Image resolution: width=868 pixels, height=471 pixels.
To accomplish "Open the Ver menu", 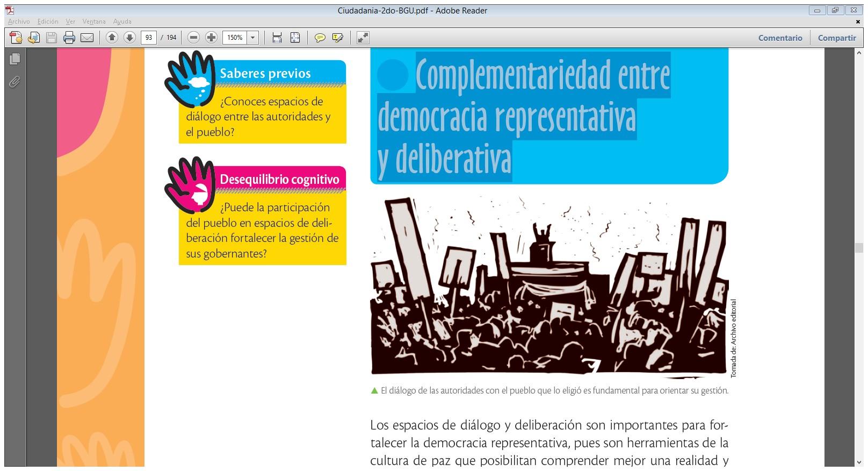I will [x=70, y=22].
